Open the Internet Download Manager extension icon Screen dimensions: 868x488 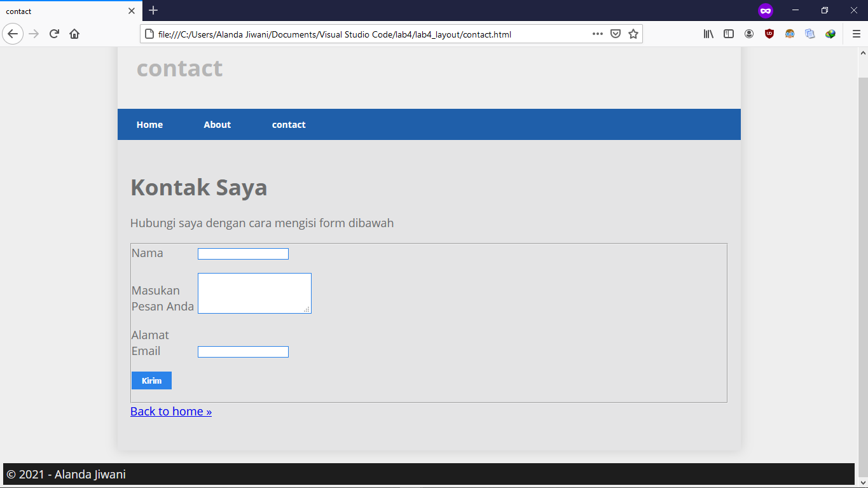(830, 34)
